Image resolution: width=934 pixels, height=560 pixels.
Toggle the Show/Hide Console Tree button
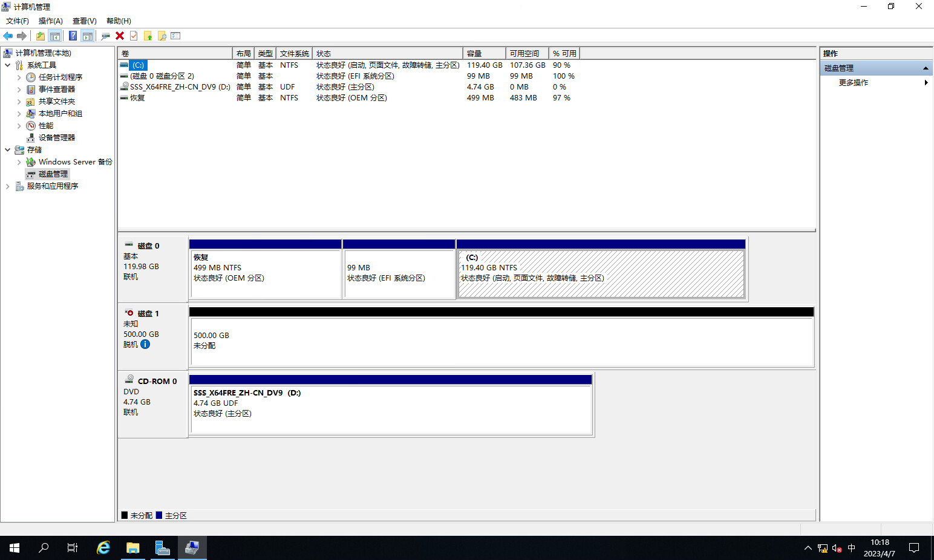(55, 36)
